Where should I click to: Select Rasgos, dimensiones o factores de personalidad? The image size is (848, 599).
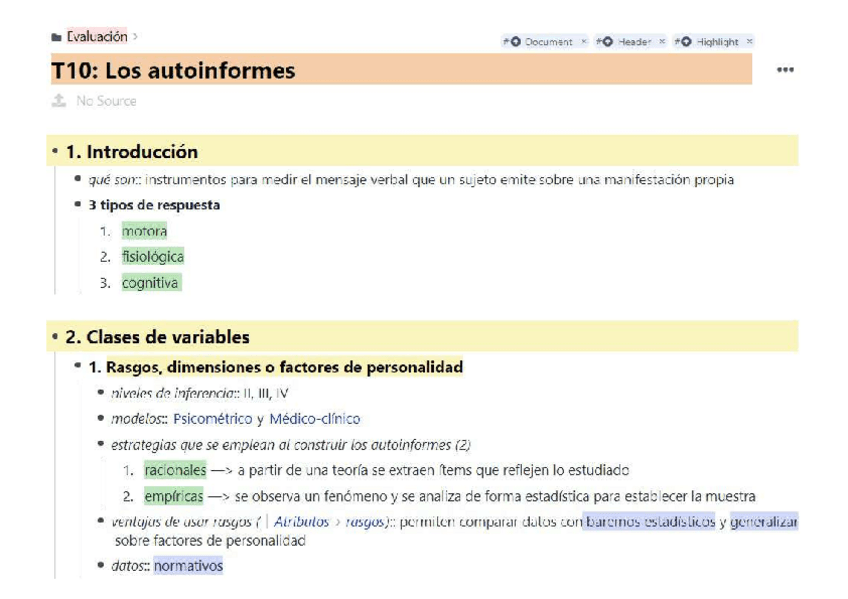tap(284, 367)
